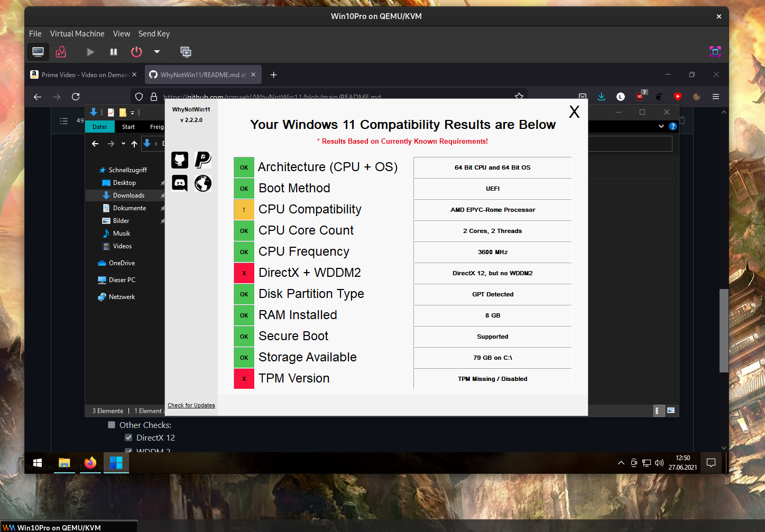Click Check for Updates link

pos(191,406)
